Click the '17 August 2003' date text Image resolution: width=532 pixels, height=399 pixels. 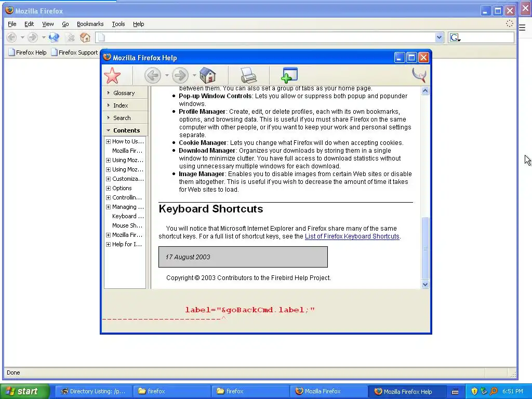(x=188, y=257)
